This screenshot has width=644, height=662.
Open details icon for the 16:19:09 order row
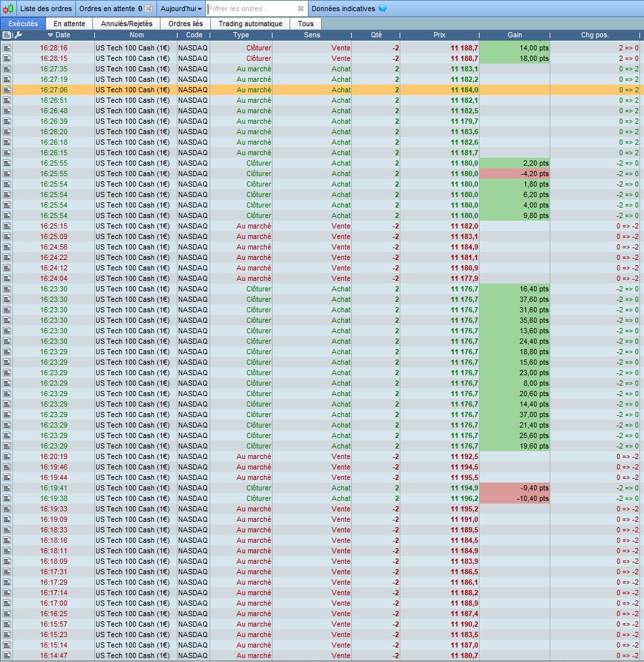coord(7,519)
